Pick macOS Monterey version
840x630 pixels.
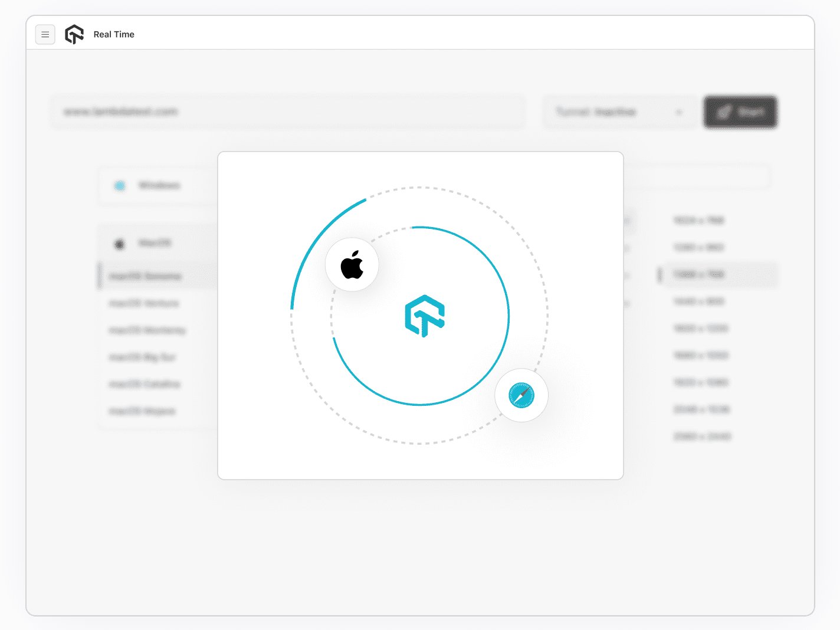point(147,330)
